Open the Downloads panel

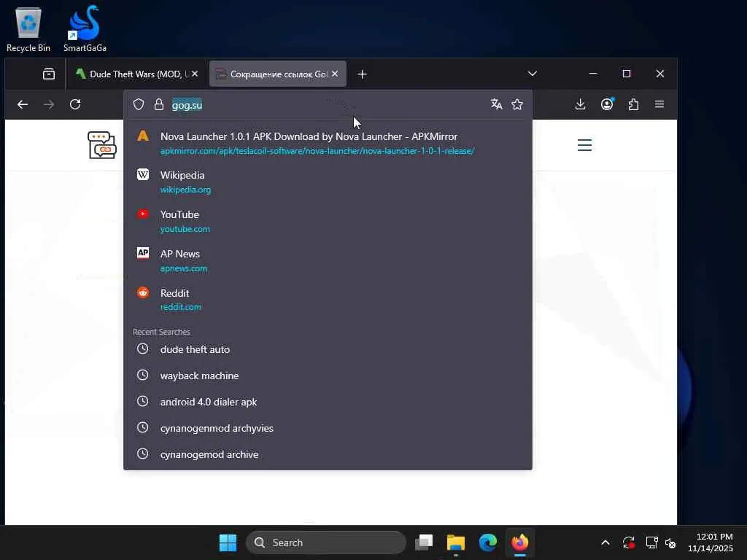580,104
